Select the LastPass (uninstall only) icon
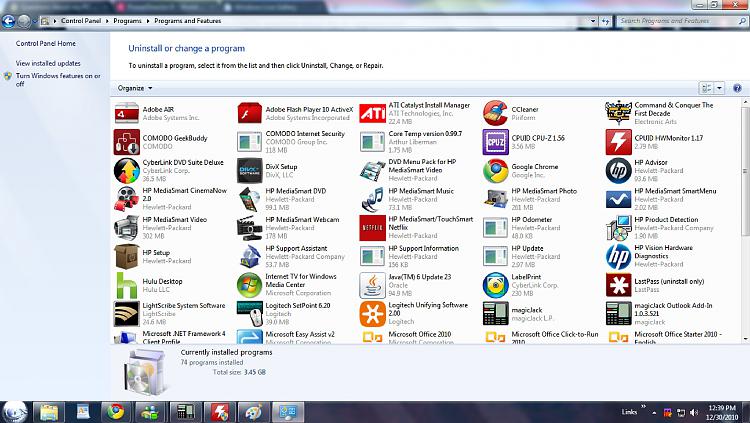Screen dimensions: 750x423 (618, 285)
